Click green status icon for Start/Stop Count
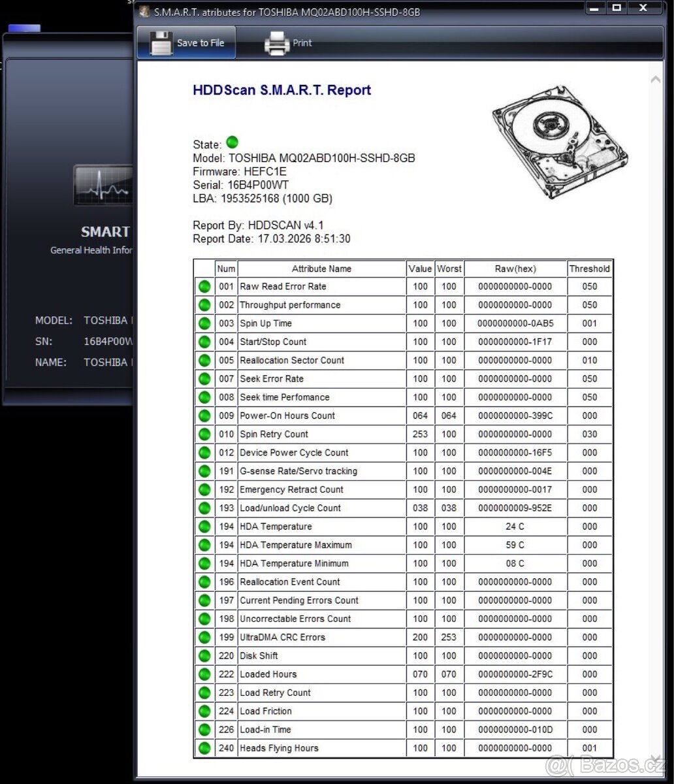This screenshot has height=784, width=674. pyautogui.click(x=204, y=342)
